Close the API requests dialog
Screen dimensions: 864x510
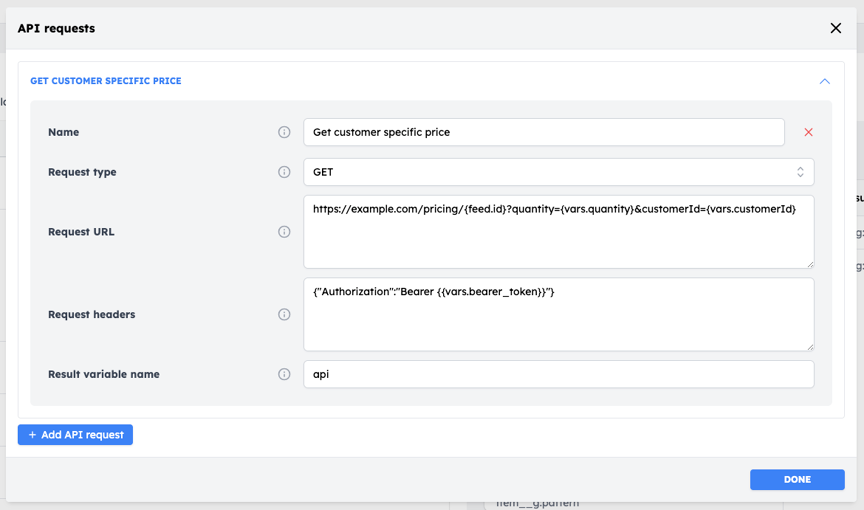tap(835, 28)
